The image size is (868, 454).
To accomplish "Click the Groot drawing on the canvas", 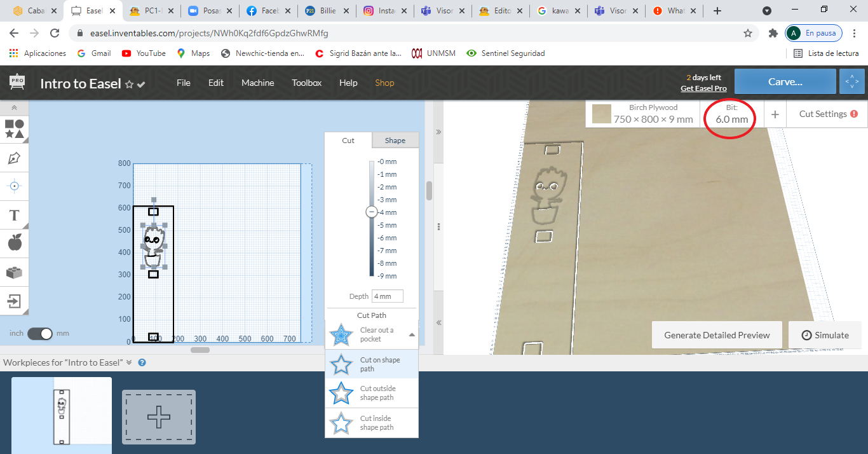I will point(153,247).
